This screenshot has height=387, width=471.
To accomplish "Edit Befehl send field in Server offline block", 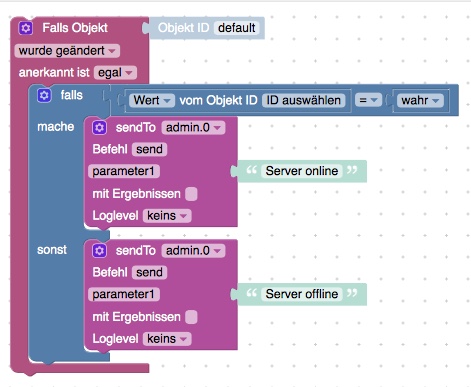I will (149, 272).
